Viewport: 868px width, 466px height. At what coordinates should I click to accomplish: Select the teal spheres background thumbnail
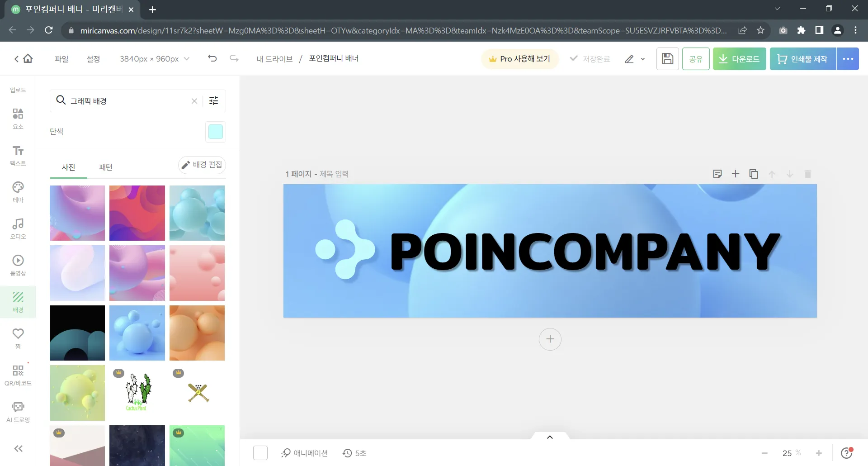coord(197,213)
